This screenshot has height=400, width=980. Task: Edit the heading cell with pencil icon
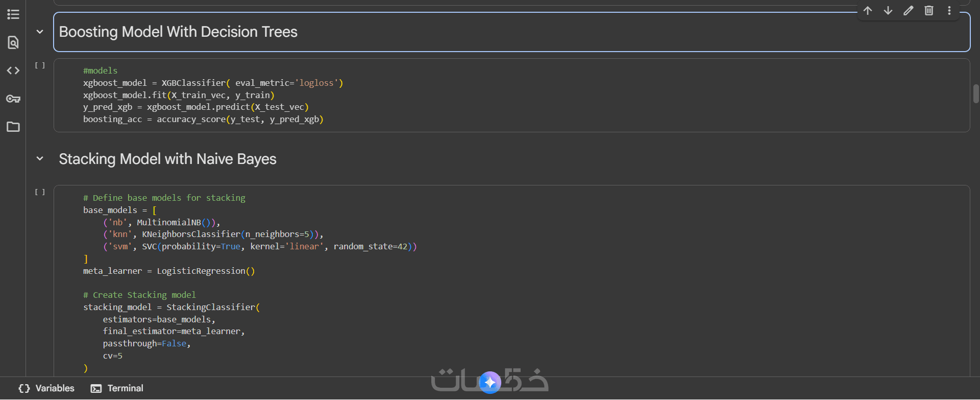click(909, 11)
